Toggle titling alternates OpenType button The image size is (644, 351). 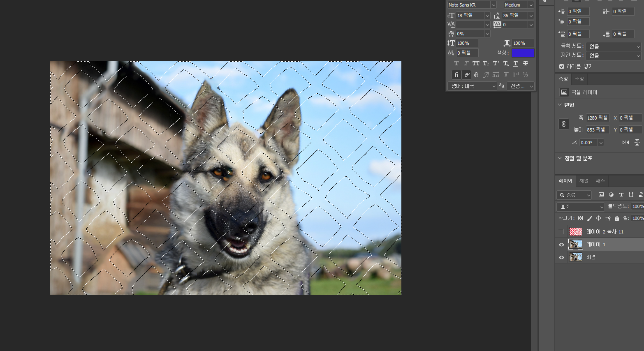click(506, 75)
